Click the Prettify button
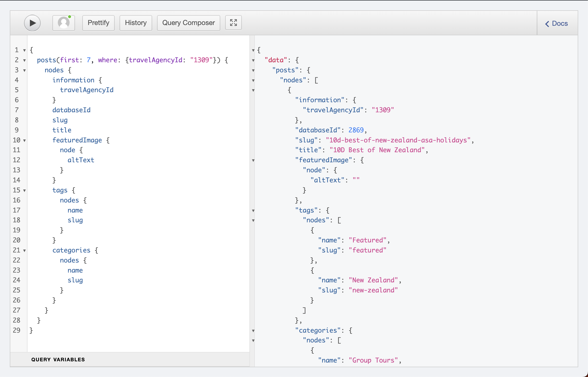The height and width of the screenshot is (377, 588). 98,23
